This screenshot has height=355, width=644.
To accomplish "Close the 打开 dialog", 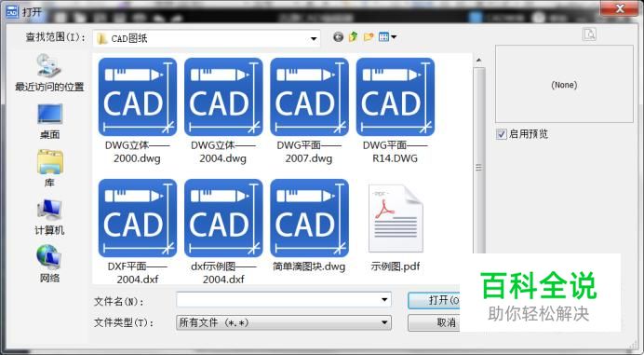I will click(x=620, y=8).
